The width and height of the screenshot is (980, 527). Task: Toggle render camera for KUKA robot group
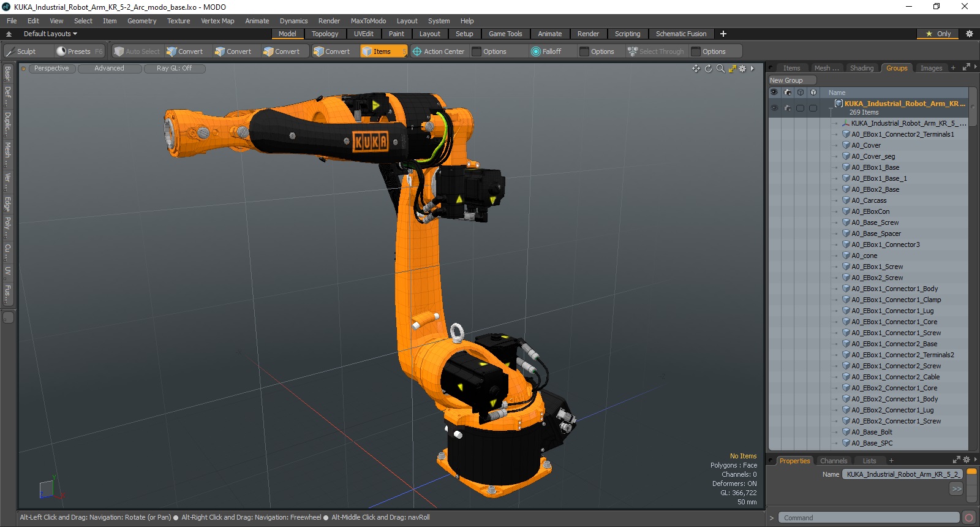click(787, 108)
